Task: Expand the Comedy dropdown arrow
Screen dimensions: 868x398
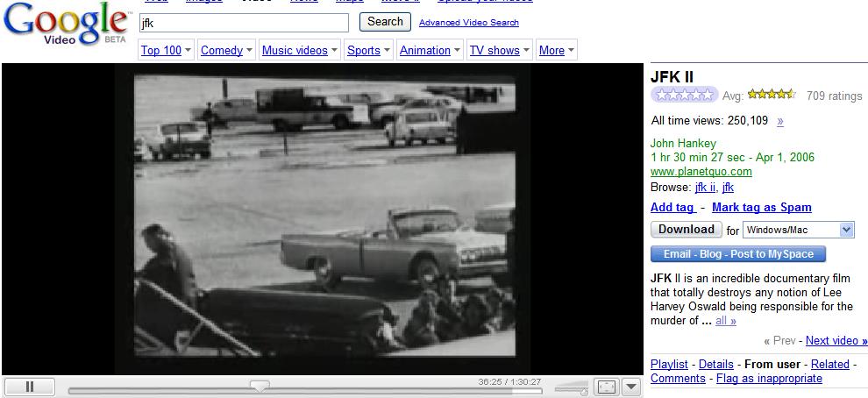Action: pos(250,50)
